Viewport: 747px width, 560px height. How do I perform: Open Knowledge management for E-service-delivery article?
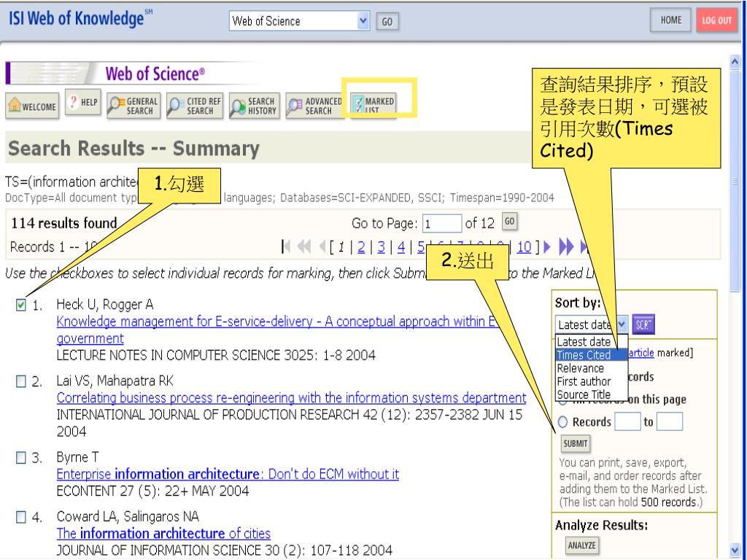click(276, 330)
